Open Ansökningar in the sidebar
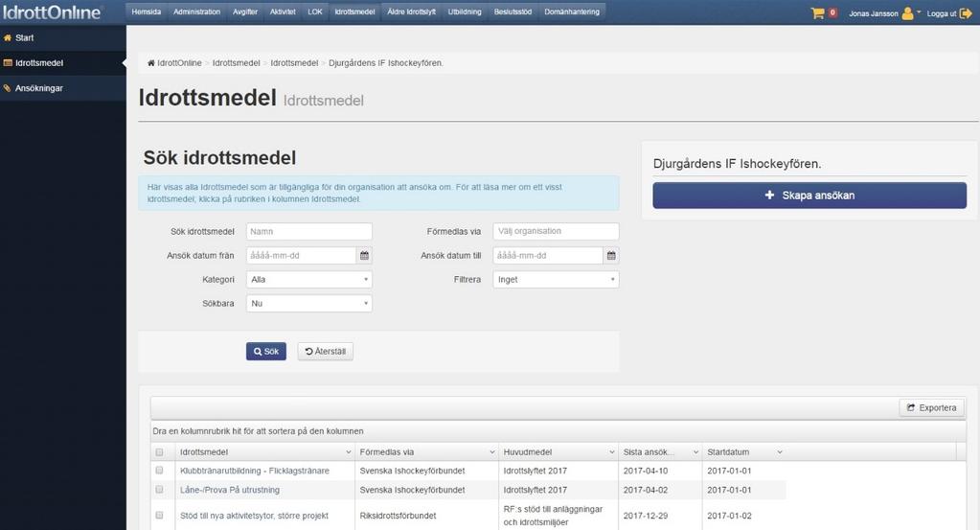Image resolution: width=980 pixels, height=530 pixels. (62, 88)
